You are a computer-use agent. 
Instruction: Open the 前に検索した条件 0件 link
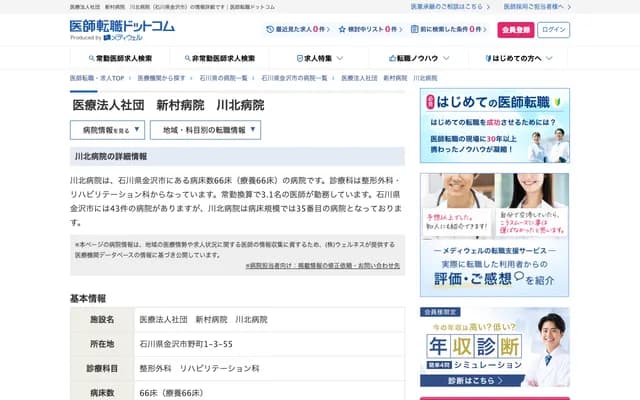coord(449,29)
